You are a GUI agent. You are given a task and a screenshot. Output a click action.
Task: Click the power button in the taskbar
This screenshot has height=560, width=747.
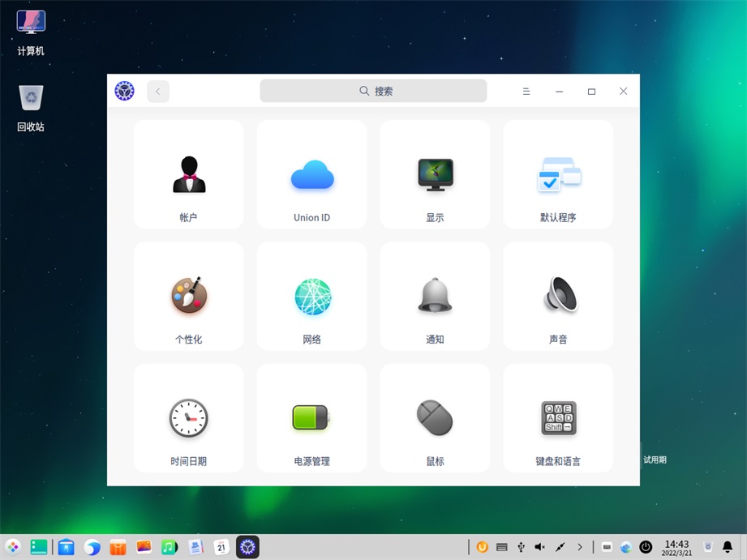[646, 547]
